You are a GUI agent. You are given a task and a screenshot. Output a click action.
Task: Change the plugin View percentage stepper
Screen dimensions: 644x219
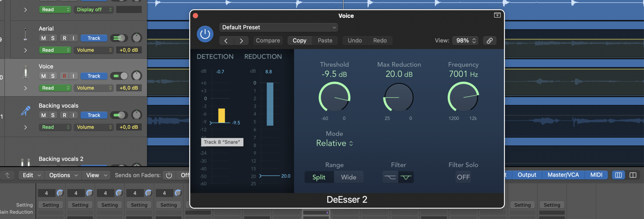[466, 41]
